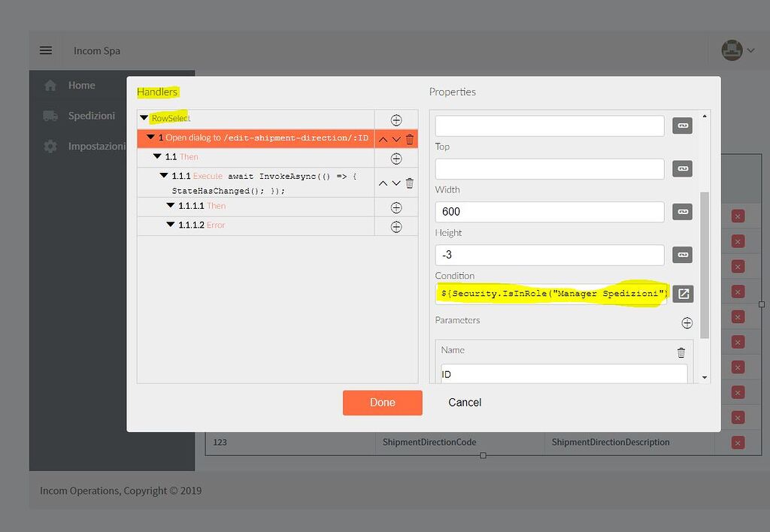Move the Open dialog handler down
The image size is (770, 532).
(396, 139)
